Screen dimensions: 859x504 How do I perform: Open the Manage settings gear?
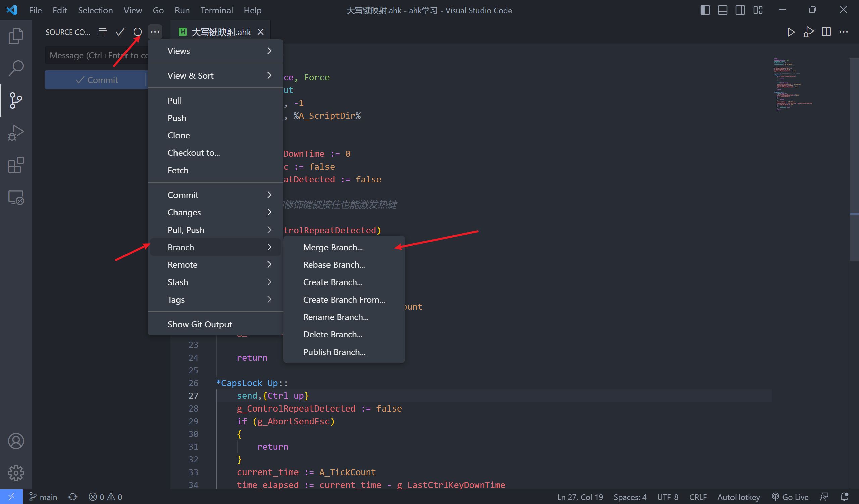point(16,473)
